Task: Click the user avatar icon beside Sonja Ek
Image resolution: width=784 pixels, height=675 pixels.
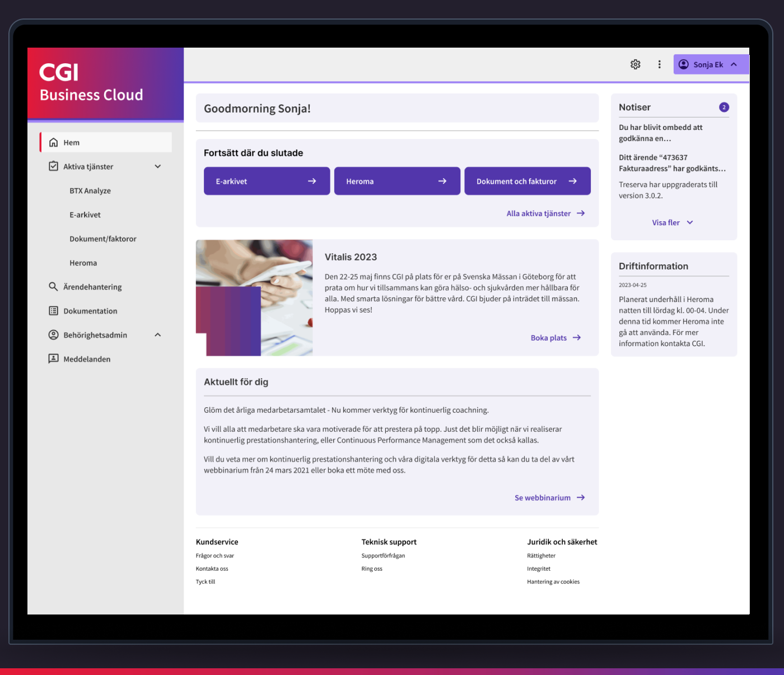Action: coord(683,64)
